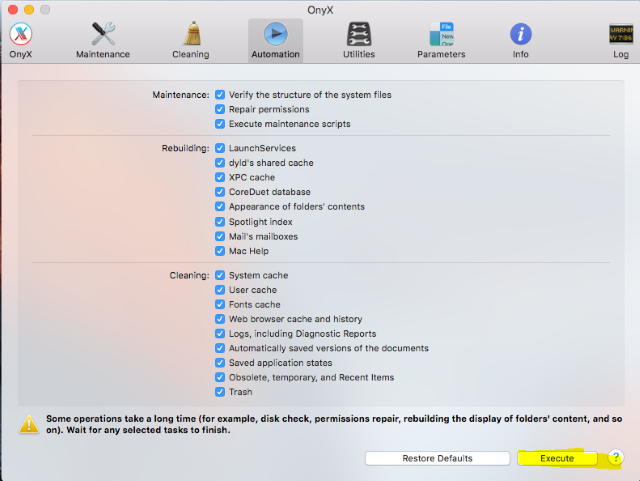Uncheck Automatically saved versions of the documents
The height and width of the screenshot is (481, 640).
pos(220,348)
